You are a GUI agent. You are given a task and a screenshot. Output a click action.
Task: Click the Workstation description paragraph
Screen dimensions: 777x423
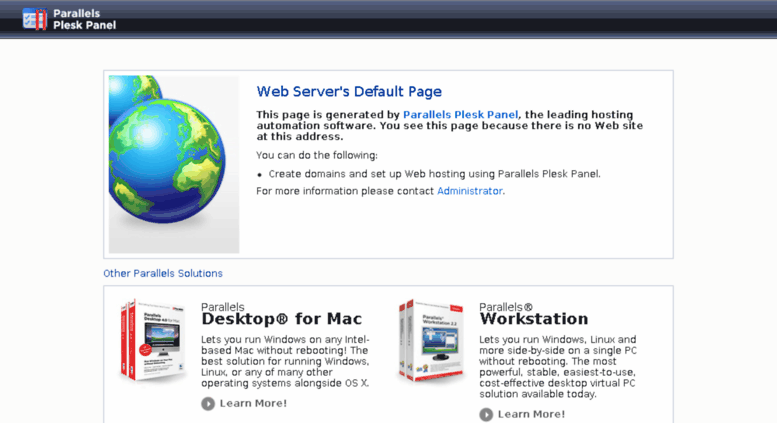pos(558,367)
